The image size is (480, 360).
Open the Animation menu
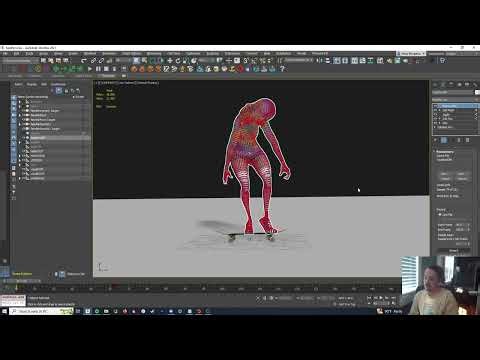tap(109, 54)
